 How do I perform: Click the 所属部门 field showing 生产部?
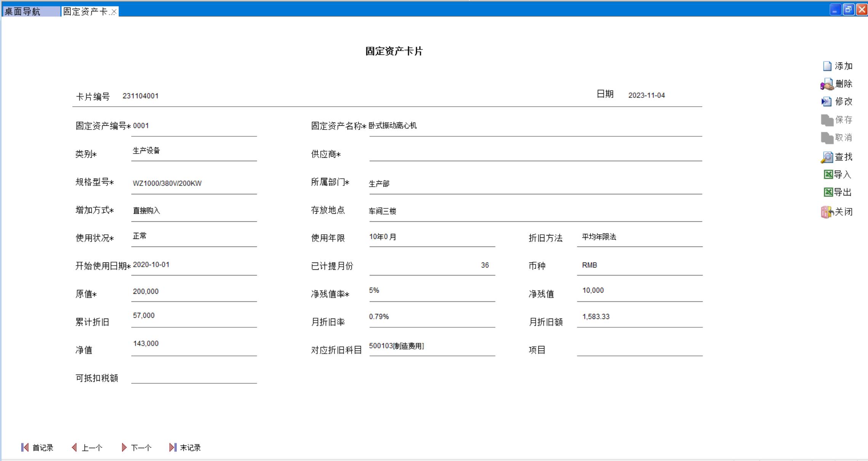click(535, 184)
